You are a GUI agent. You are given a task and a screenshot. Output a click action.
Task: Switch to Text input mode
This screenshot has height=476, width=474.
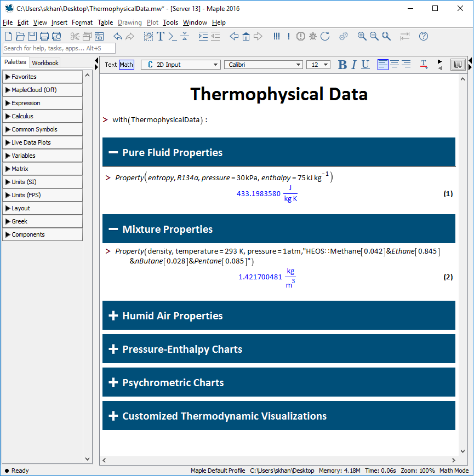tap(111, 65)
